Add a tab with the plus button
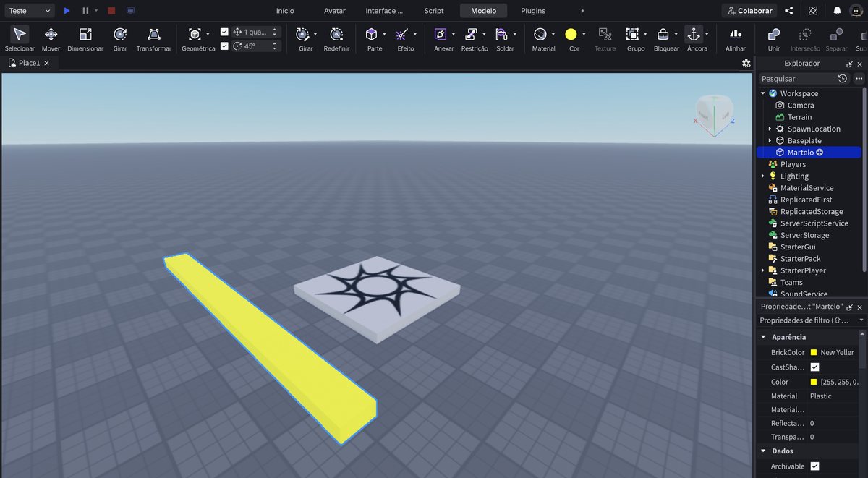Image resolution: width=868 pixels, height=478 pixels. click(582, 11)
